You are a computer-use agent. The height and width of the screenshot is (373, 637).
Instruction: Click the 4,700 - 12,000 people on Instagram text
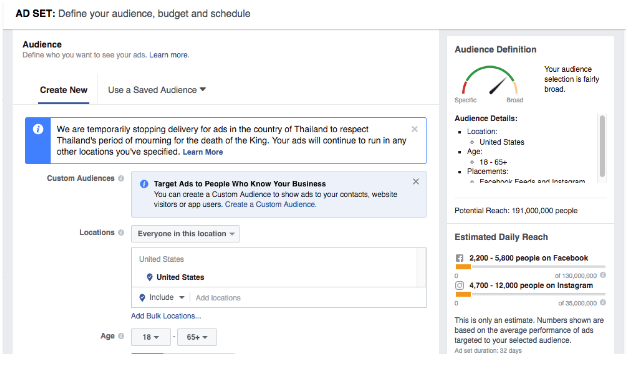tap(531, 286)
